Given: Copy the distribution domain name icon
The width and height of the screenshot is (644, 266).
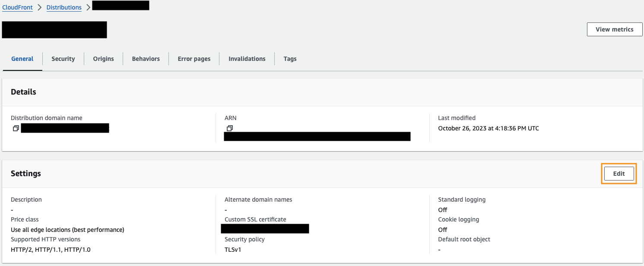Looking at the screenshot, I should [16, 128].
